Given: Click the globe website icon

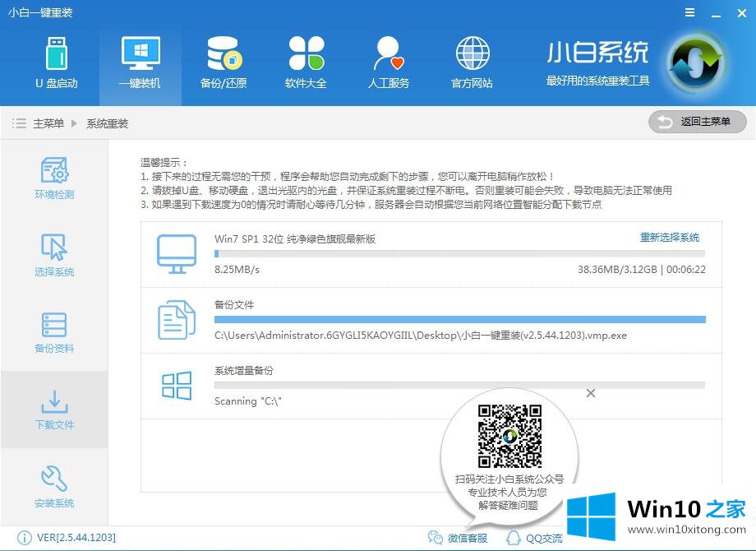Looking at the screenshot, I should click(x=472, y=53).
